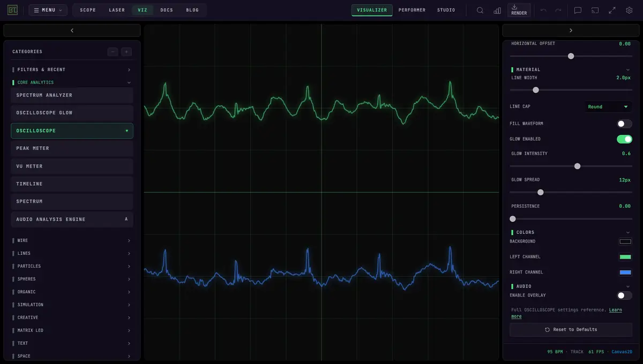Click Reset to Defaults button
643x364 pixels.
click(x=571, y=330)
